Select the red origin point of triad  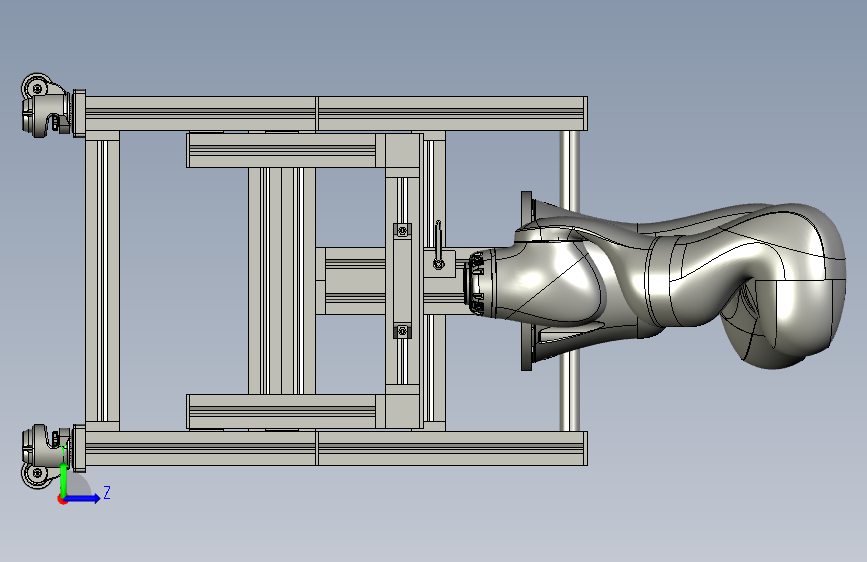62,500
